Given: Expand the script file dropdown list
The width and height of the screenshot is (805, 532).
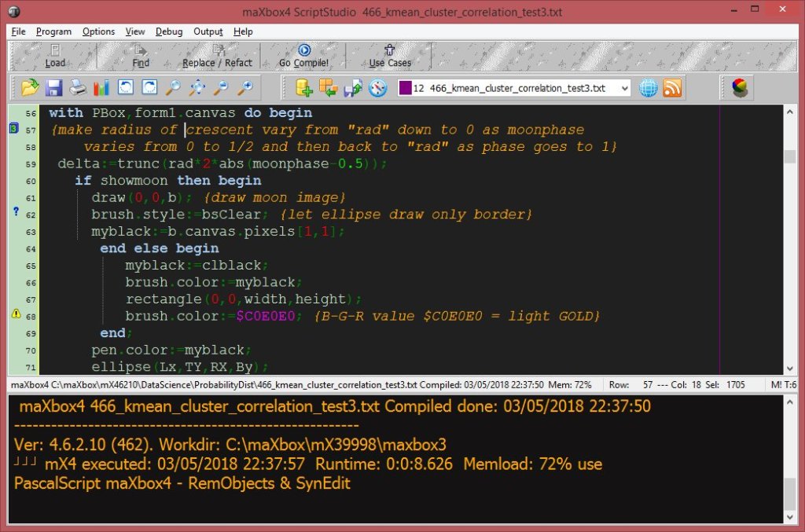Looking at the screenshot, I should pos(625,89).
